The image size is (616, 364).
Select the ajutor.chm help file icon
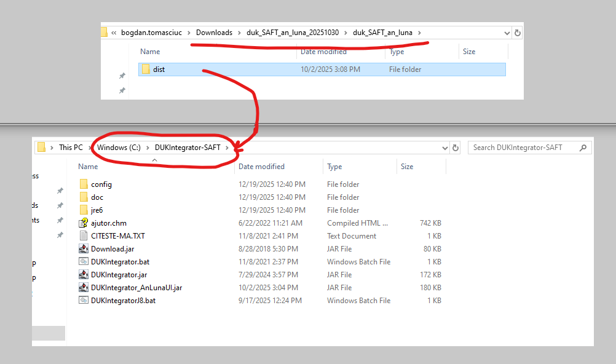pos(84,223)
